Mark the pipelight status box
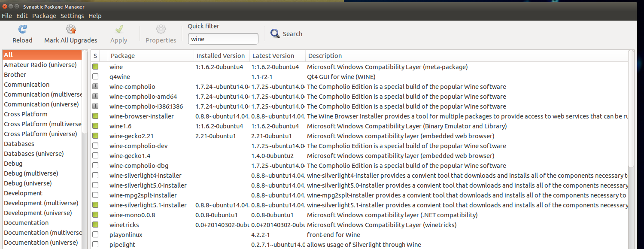 coord(95,245)
